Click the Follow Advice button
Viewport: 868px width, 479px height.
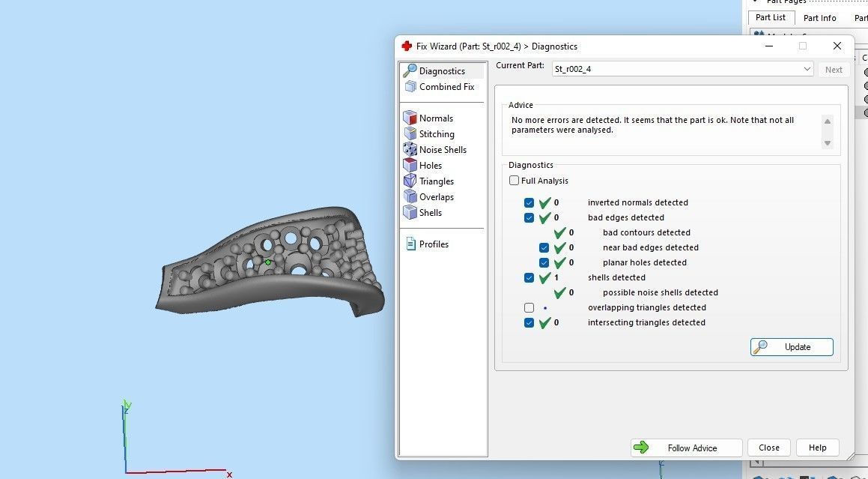point(687,448)
